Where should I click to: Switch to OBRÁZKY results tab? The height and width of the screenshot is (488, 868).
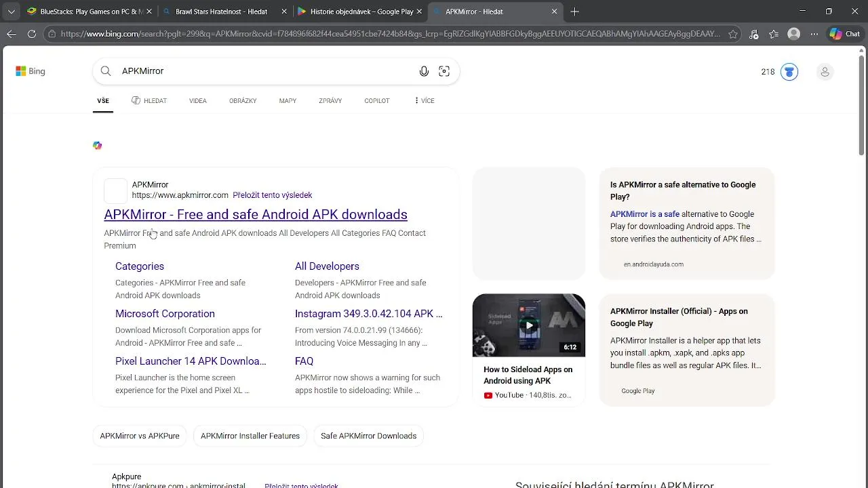[x=243, y=101]
